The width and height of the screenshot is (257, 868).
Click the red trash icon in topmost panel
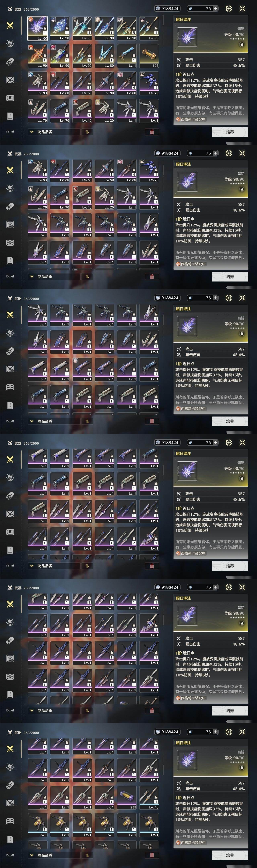[x=152, y=132]
